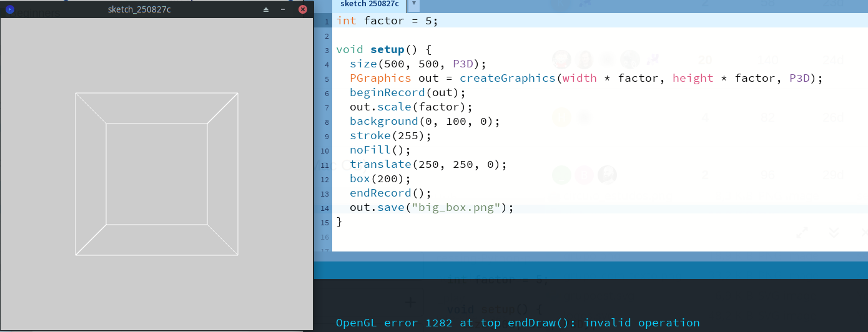Screen dimensions: 868x332
Task: Click the 'translate(250, 250, 0);' line
Action: [428, 164]
